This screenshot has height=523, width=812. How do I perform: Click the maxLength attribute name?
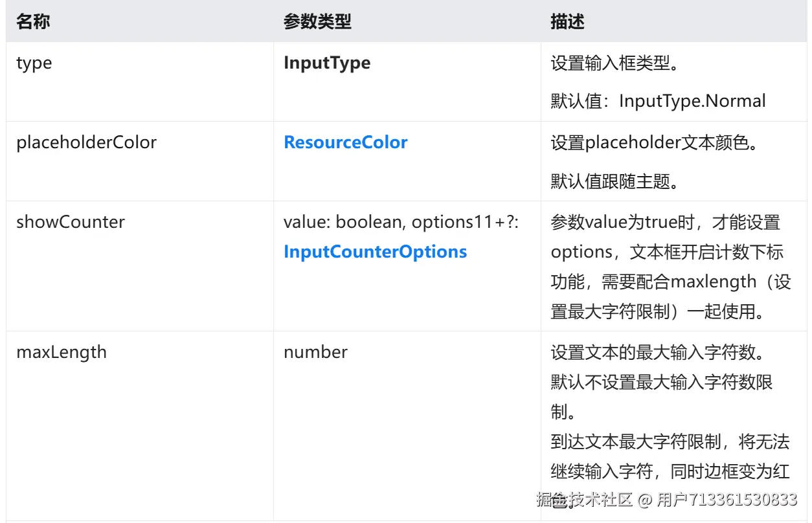[x=62, y=352]
